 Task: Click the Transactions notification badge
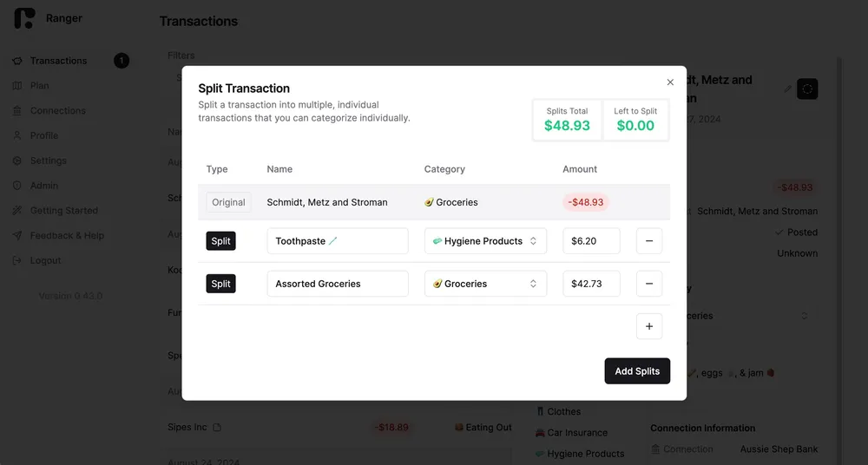pyautogui.click(x=122, y=61)
